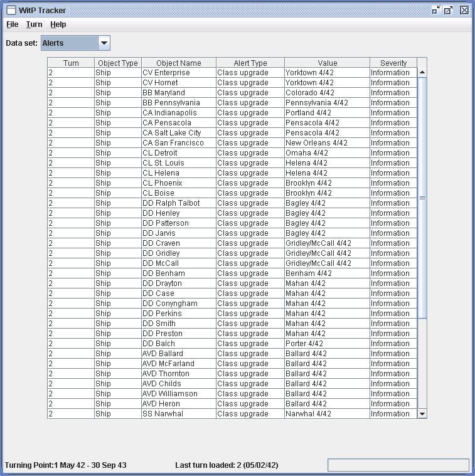
Task: Click the Portland 4/42 value cell
Action: click(x=327, y=113)
